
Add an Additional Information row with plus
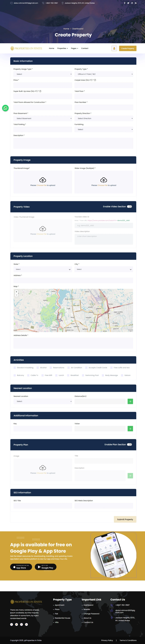[x=130, y=429]
